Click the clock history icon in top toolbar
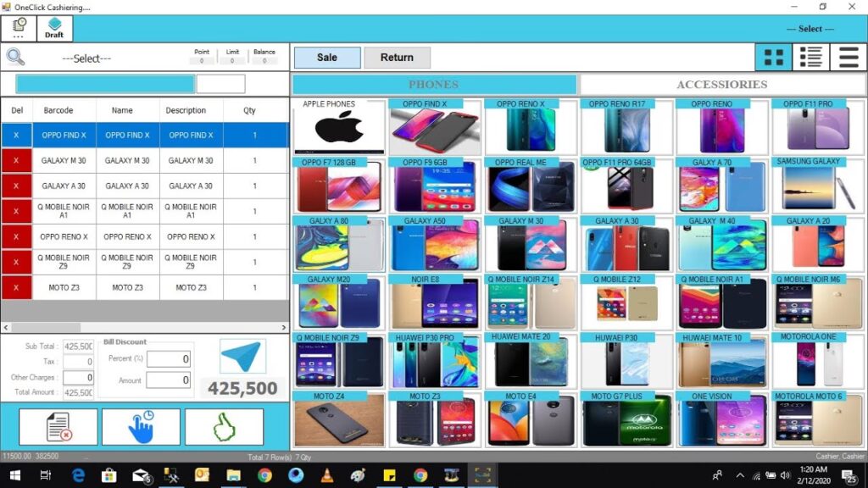868x488 pixels. (19, 28)
